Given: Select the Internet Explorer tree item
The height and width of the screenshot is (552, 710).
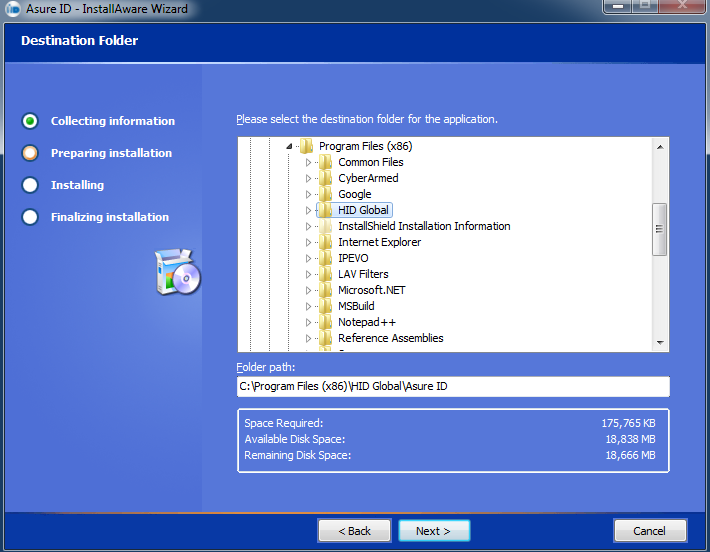Looking at the screenshot, I should click(x=379, y=242).
